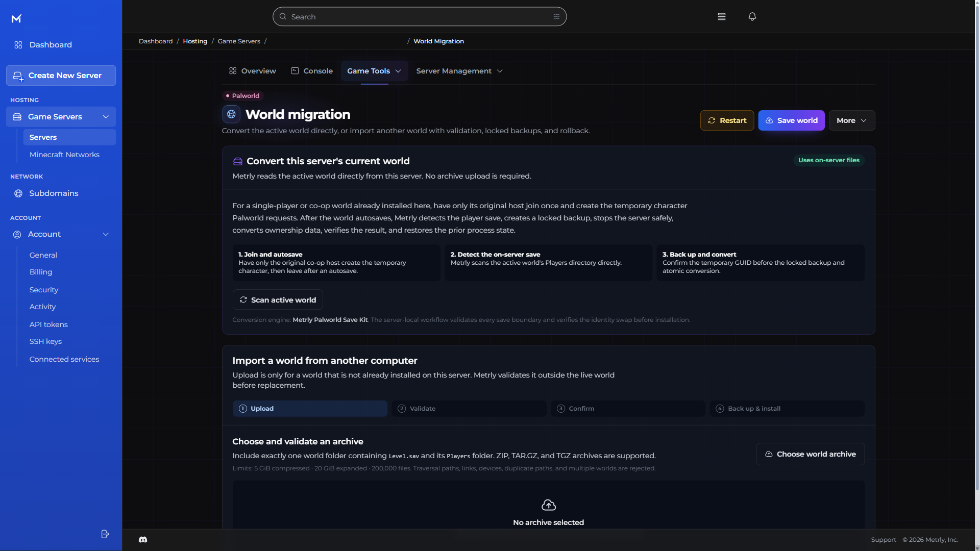Click the server icon beside Convert heading
The image size is (980, 551).
click(237, 162)
